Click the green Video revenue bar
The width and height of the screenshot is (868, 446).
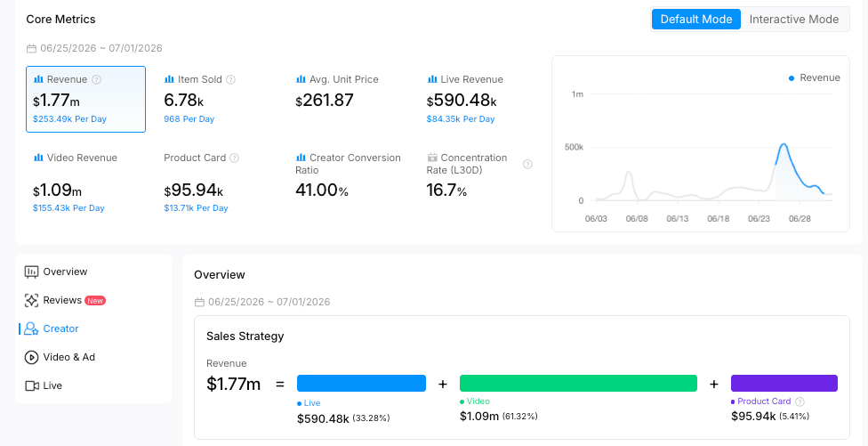click(578, 384)
